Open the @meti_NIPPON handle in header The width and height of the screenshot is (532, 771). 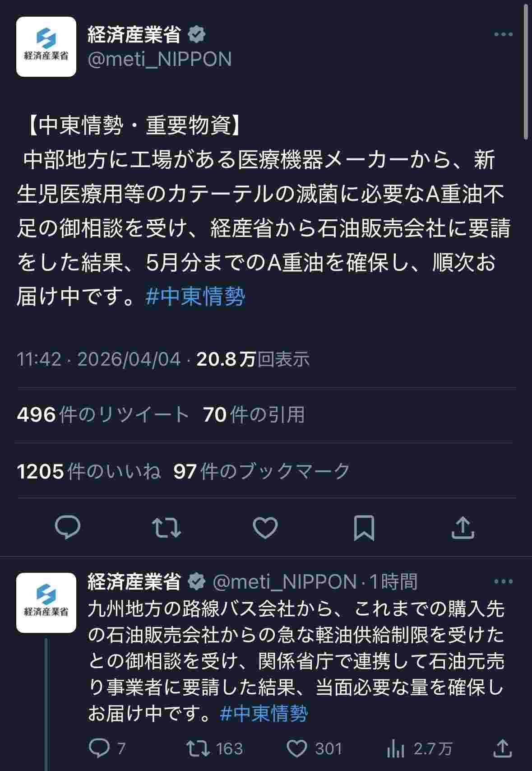click(x=159, y=59)
